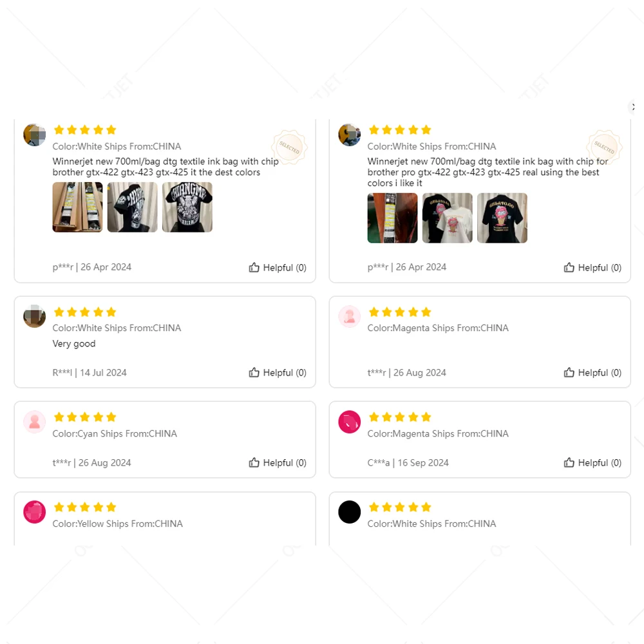The image size is (644, 644).
Task: View ink bag photo in second review
Action: [x=392, y=218]
